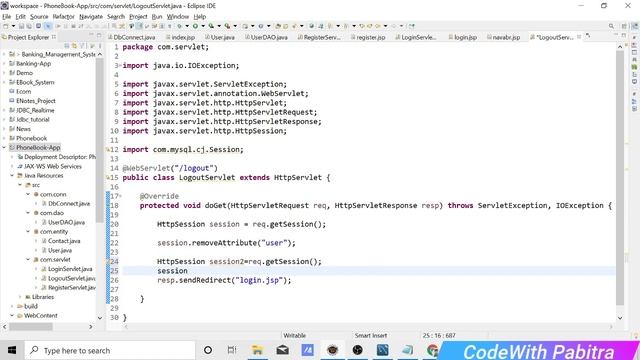Image resolution: width=640 pixels, height=360 pixels.
Task: Maximize the editor area
Action: pyautogui.click(x=624, y=35)
